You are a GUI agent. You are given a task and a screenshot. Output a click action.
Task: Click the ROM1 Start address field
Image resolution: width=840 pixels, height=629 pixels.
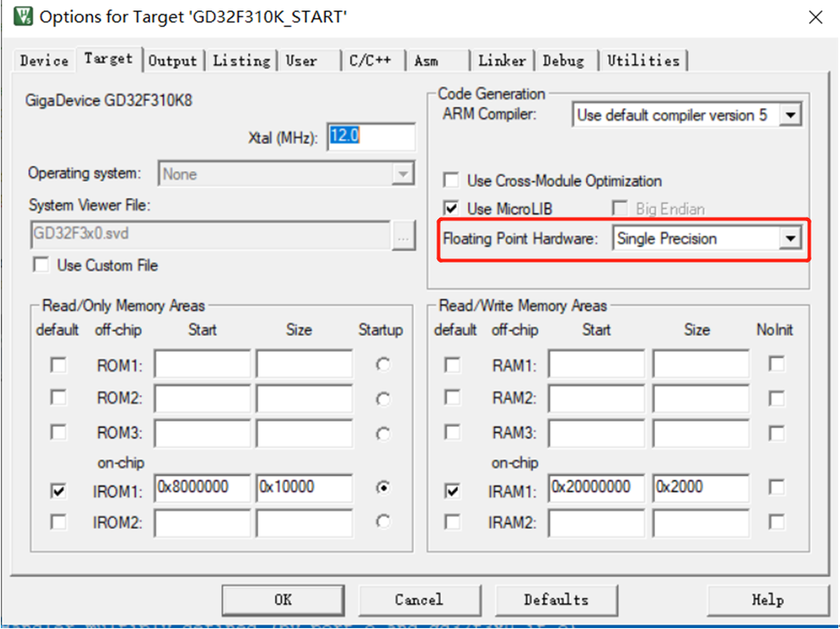coord(202,365)
